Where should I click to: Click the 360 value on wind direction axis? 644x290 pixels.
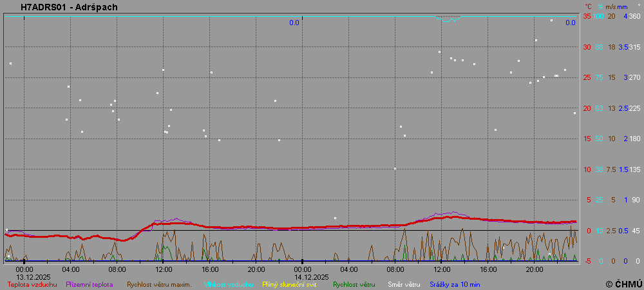(634, 16)
